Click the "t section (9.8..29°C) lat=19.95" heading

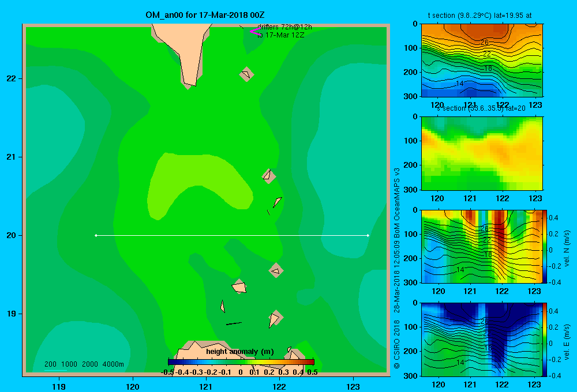479,16
